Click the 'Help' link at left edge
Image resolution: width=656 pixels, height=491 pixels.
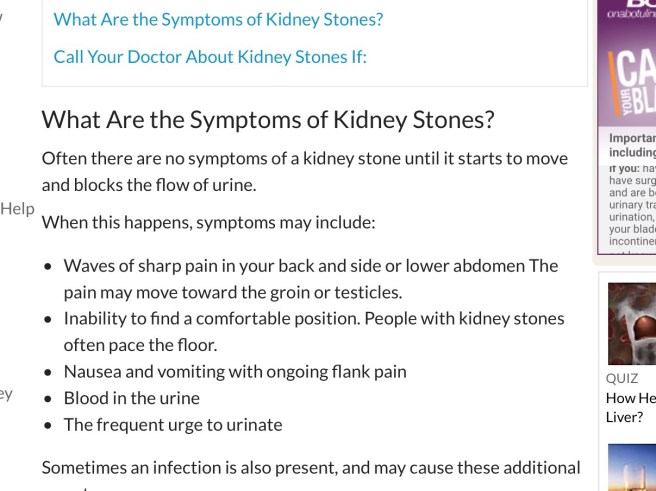click(17, 208)
